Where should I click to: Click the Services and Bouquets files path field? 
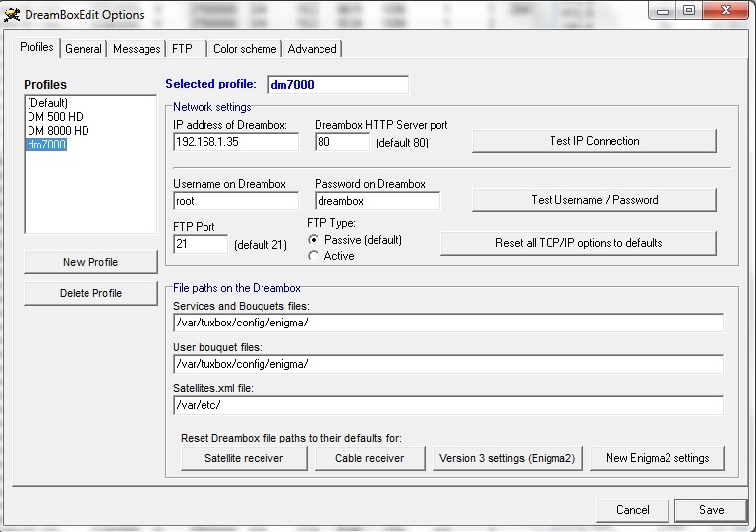point(448,323)
